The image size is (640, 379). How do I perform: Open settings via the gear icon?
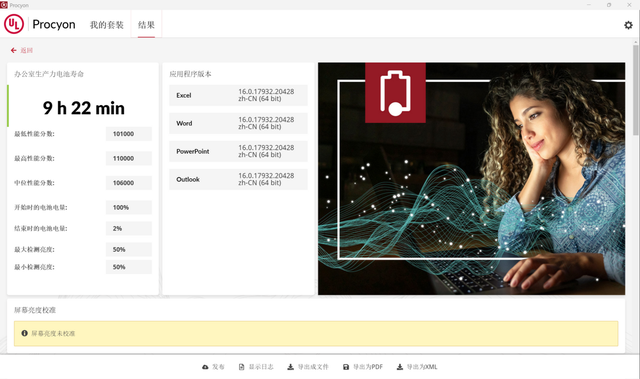coord(628,25)
